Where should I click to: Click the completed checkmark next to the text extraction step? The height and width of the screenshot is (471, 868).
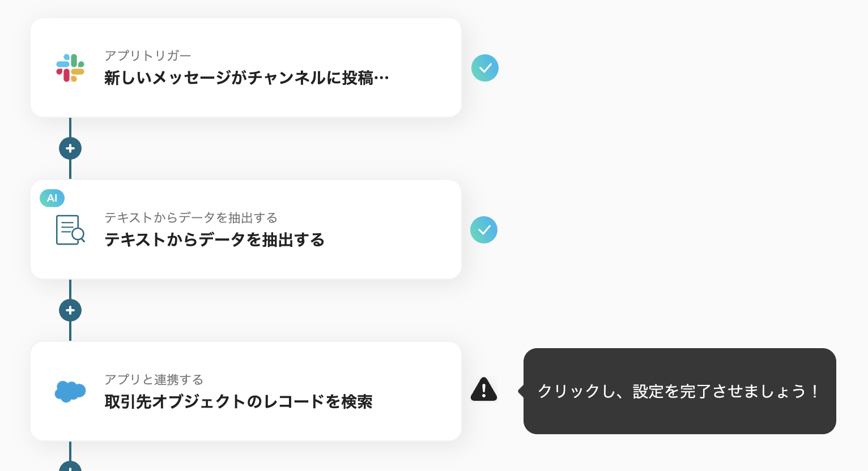(x=484, y=230)
